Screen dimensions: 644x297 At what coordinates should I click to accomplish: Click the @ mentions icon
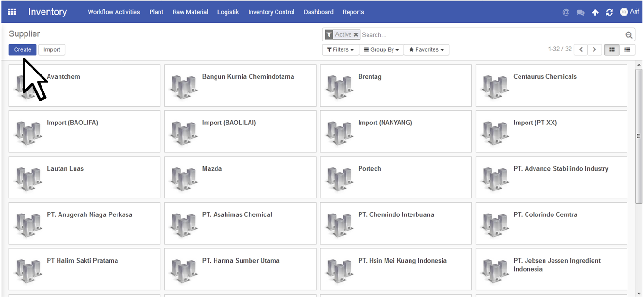pyautogui.click(x=566, y=12)
